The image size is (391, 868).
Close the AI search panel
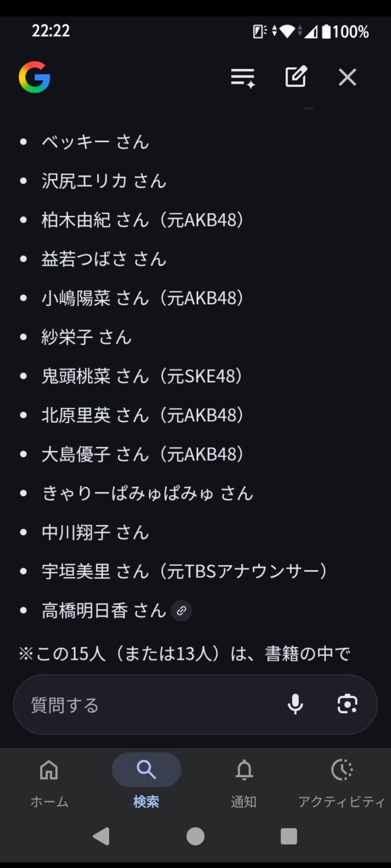(348, 77)
